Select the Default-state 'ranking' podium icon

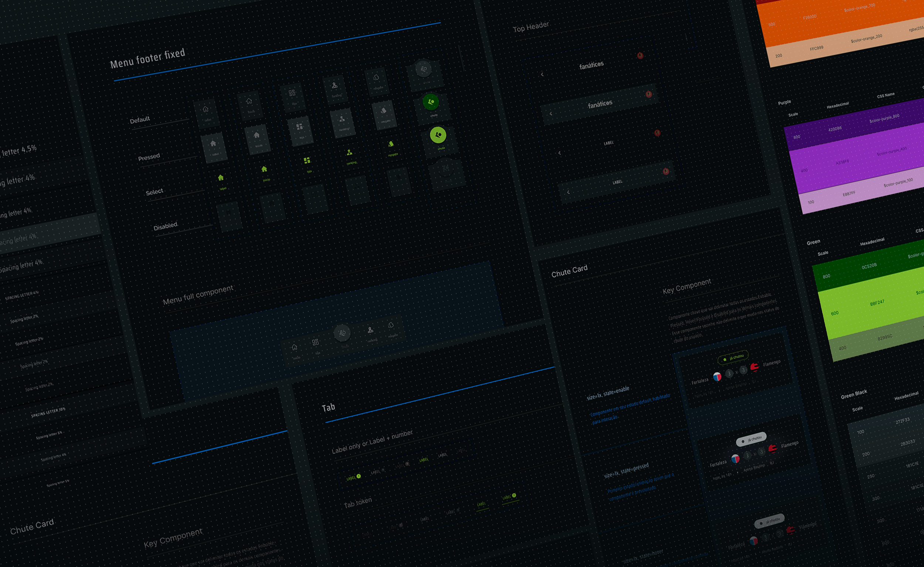(334, 85)
